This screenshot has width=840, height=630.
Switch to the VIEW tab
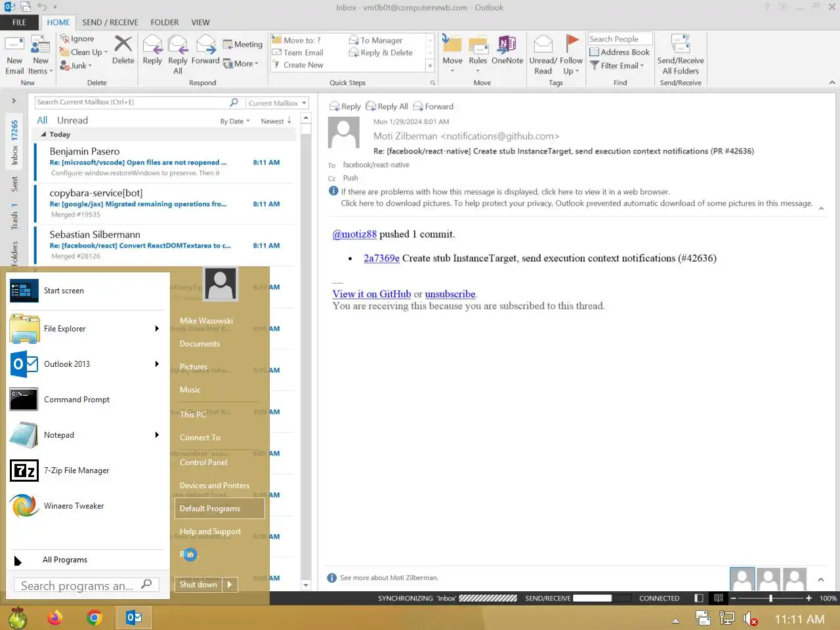coord(201,22)
